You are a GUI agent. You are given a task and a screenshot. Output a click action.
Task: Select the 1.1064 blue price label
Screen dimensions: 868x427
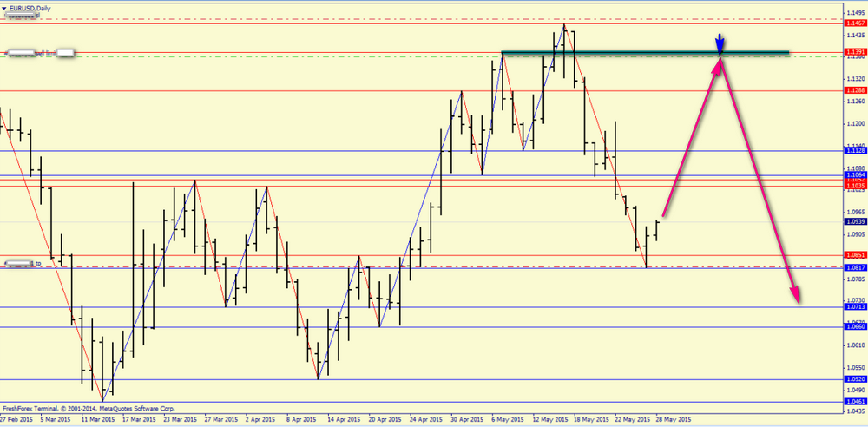pos(856,175)
